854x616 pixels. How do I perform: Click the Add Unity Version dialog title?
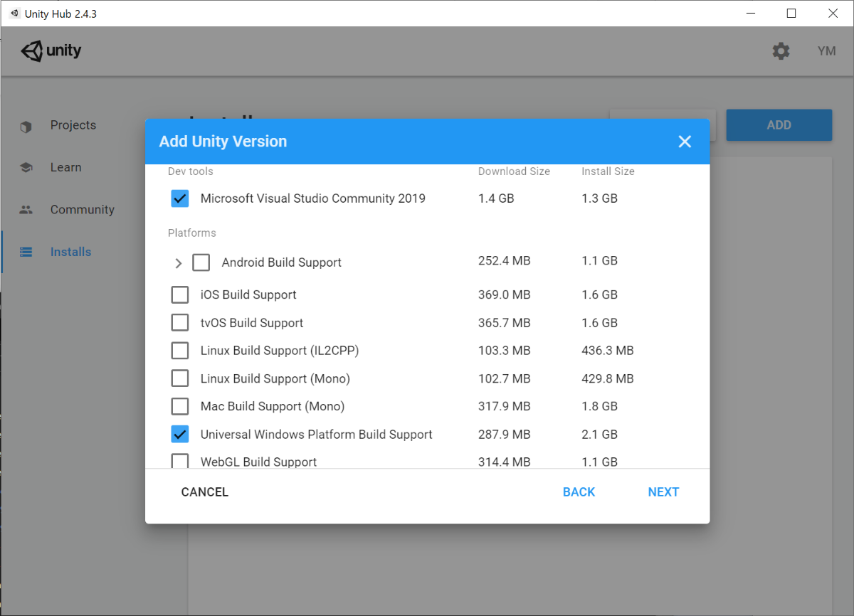(x=223, y=142)
